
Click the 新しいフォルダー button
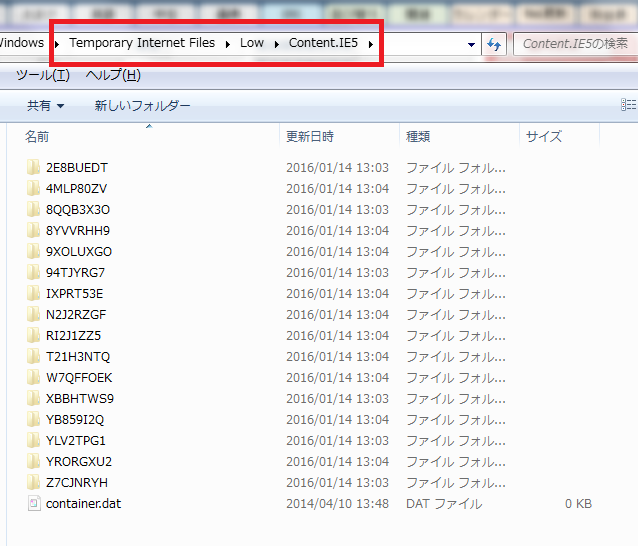[x=142, y=106]
